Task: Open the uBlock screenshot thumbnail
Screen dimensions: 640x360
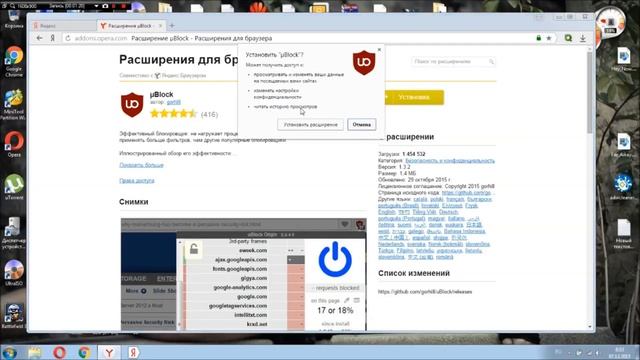Action: click(243, 274)
